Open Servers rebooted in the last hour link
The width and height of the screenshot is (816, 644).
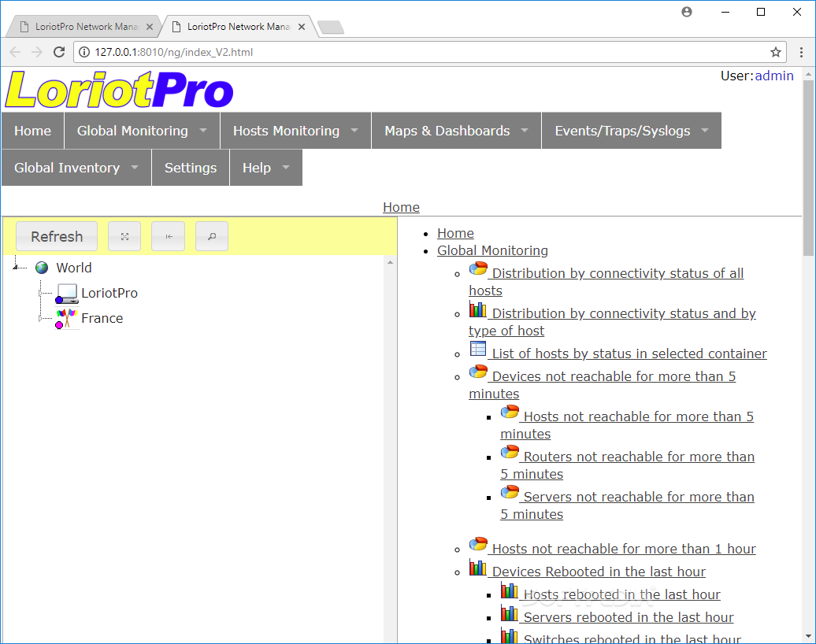tap(628, 617)
